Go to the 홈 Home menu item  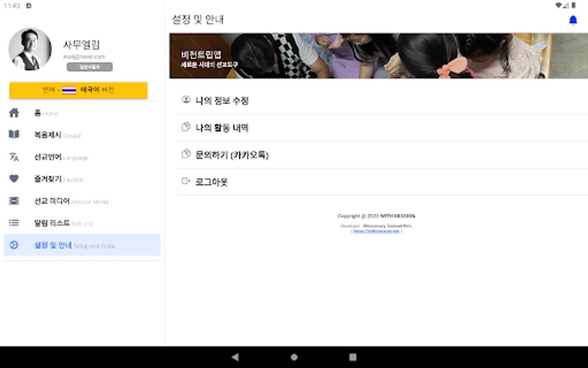[x=82, y=113]
